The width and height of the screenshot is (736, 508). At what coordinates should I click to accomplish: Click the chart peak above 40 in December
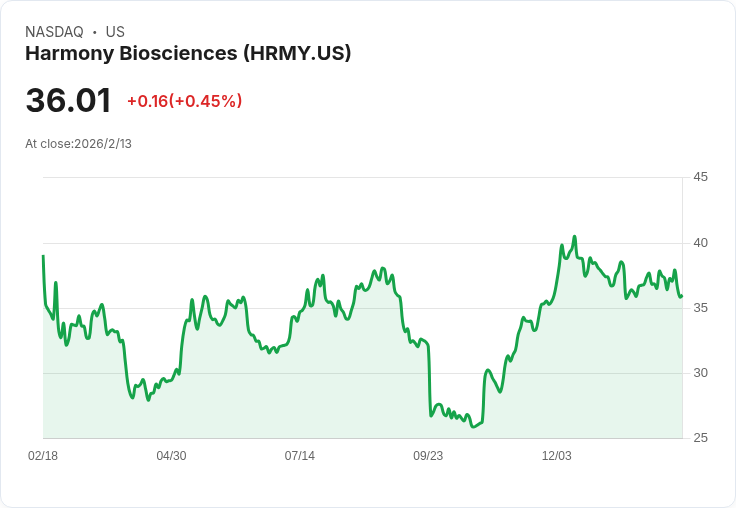(575, 237)
